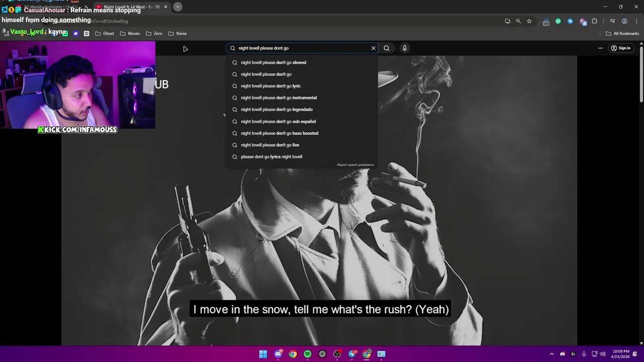The width and height of the screenshot is (644, 362).
Task: Select suggestion 'night lovell please don't go legendado'
Action: 302,110
